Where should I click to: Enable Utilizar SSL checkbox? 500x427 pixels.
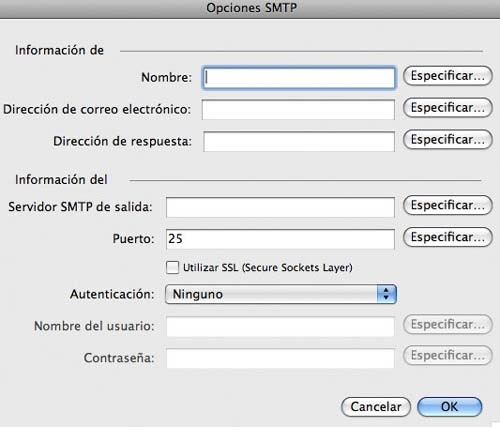click(172, 267)
